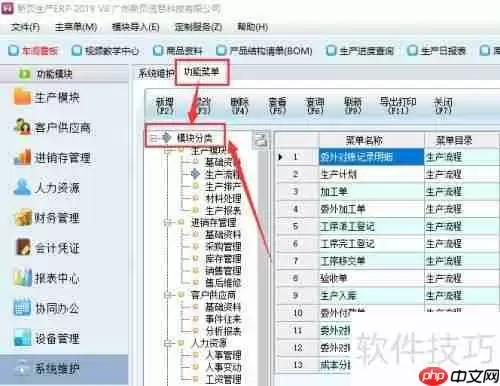The image size is (500, 386).
Task: Click the green 功能模块 header icon
Action: (x=24, y=74)
